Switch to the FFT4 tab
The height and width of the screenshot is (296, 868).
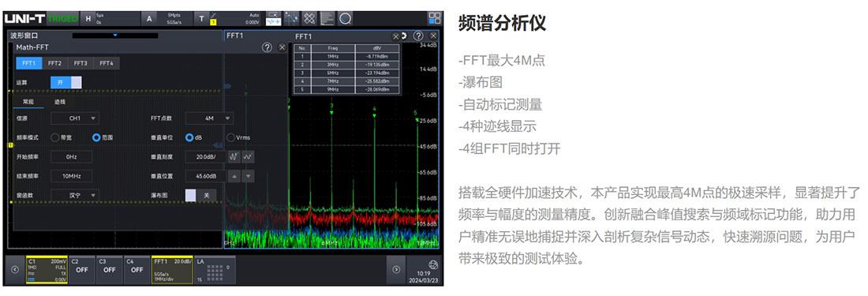pyautogui.click(x=107, y=63)
